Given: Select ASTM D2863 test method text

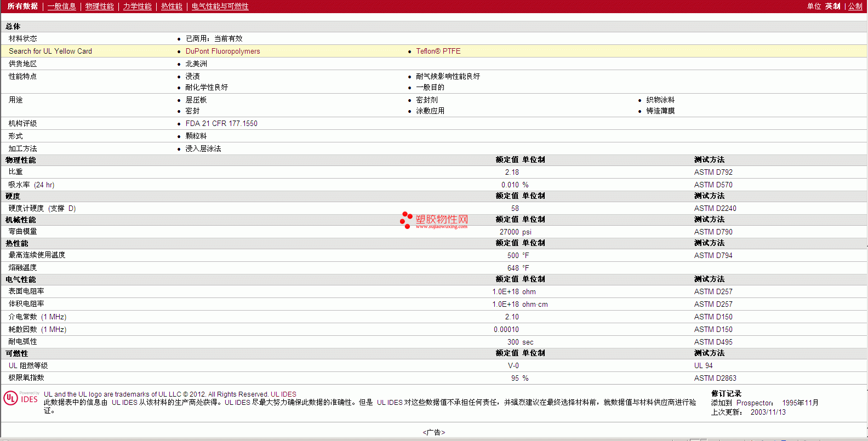Looking at the screenshot, I should pos(715,378).
